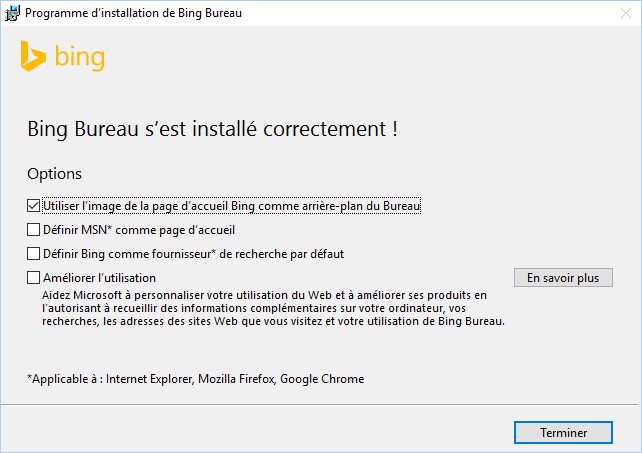Click the orange Bing 'b' logo mark
The height and width of the screenshot is (453, 642).
(x=32, y=57)
